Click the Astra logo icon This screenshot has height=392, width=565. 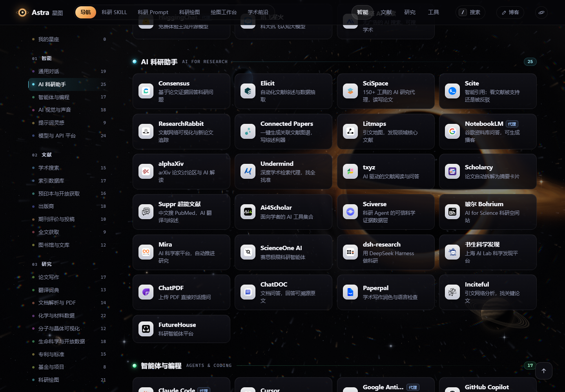tap(22, 13)
